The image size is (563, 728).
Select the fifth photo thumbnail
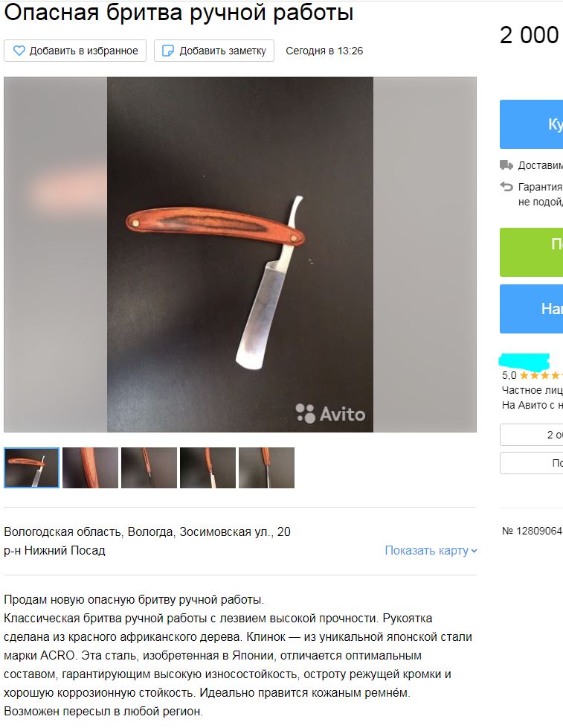coord(267,467)
